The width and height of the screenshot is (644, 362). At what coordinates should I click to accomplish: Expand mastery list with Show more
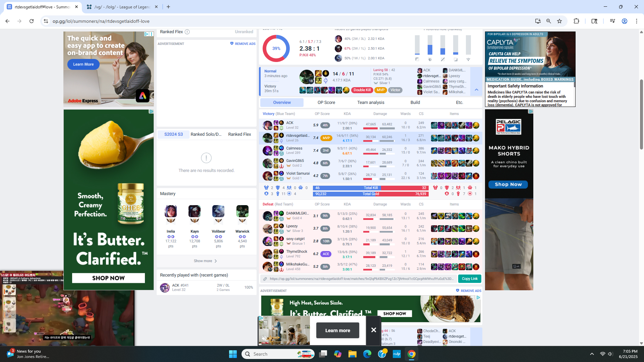[x=205, y=261]
